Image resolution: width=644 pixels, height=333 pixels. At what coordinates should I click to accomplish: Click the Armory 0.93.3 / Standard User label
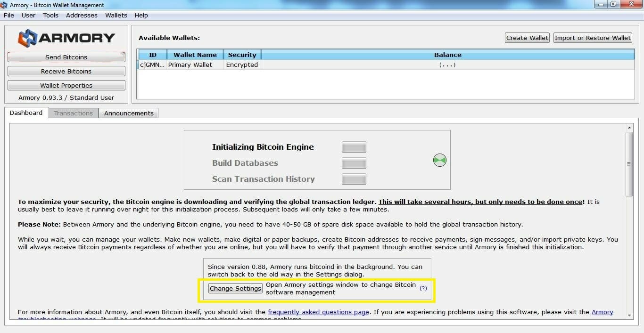tap(66, 97)
